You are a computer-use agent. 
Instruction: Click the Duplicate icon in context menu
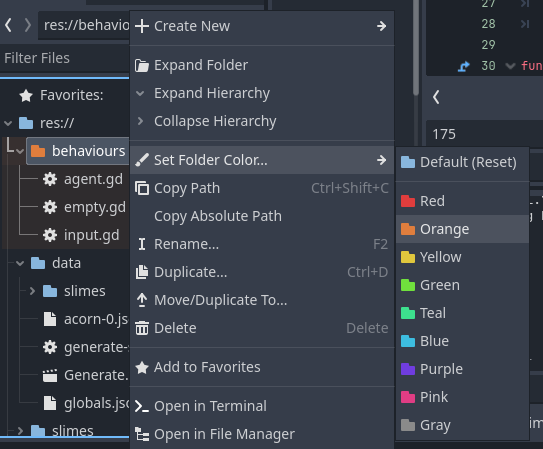click(x=142, y=272)
